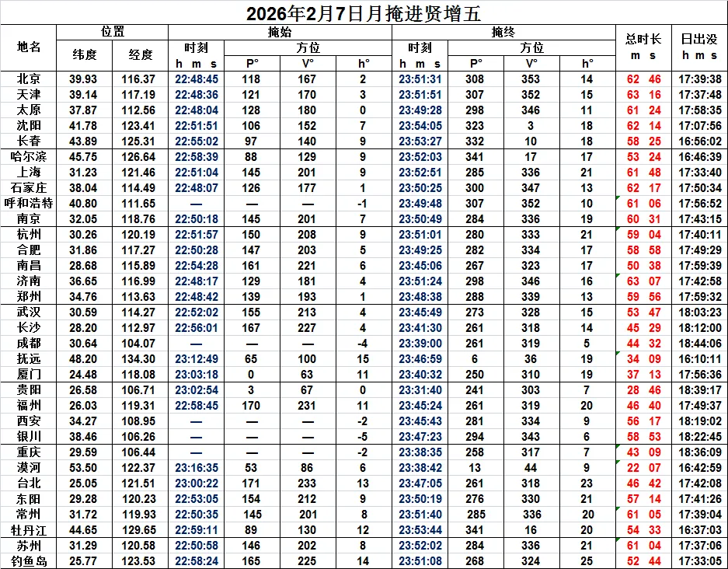Click the 经度 column header
The image size is (728, 569).
pyautogui.click(x=140, y=55)
